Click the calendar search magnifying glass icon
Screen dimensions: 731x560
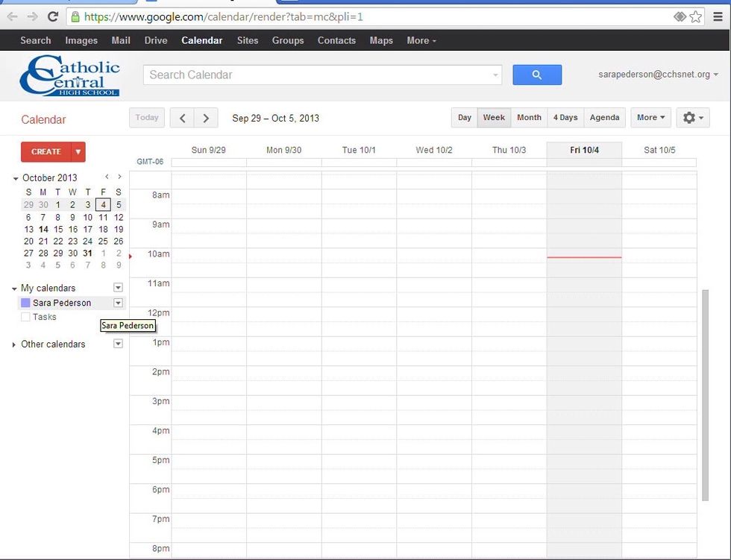click(x=537, y=75)
